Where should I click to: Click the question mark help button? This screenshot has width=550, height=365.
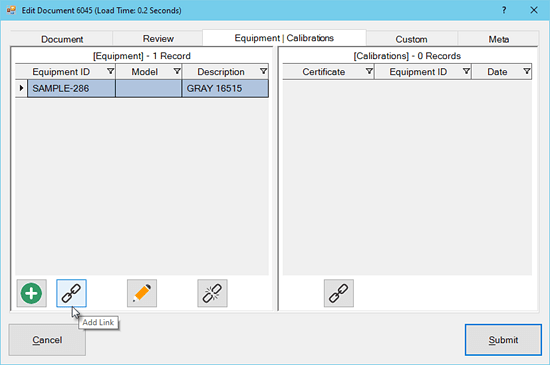(x=504, y=10)
